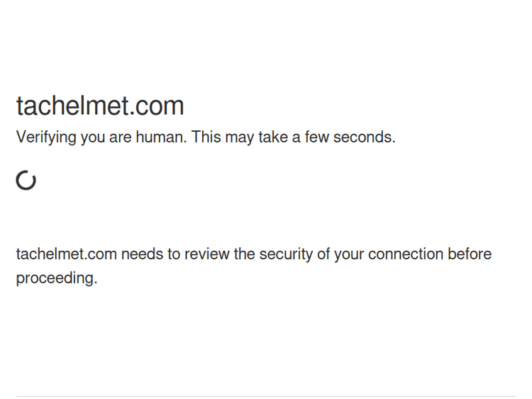Click the word "Verifying" under the heading

[46, 137]
